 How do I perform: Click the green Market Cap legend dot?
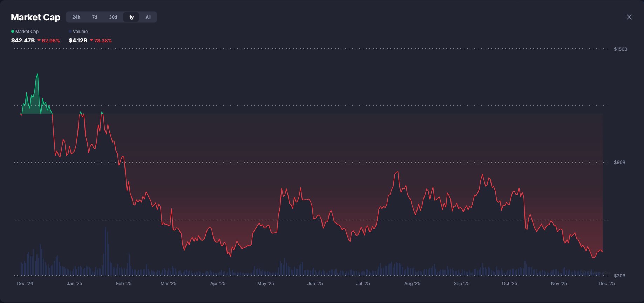tap(13, 32)
